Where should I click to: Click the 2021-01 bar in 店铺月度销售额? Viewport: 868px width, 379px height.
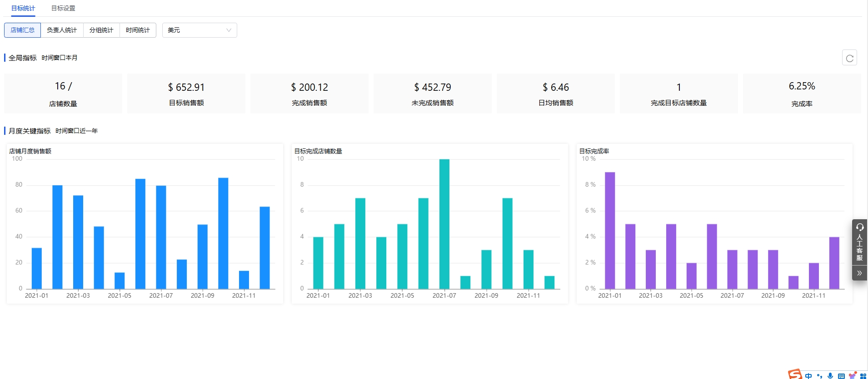(37, 268)
